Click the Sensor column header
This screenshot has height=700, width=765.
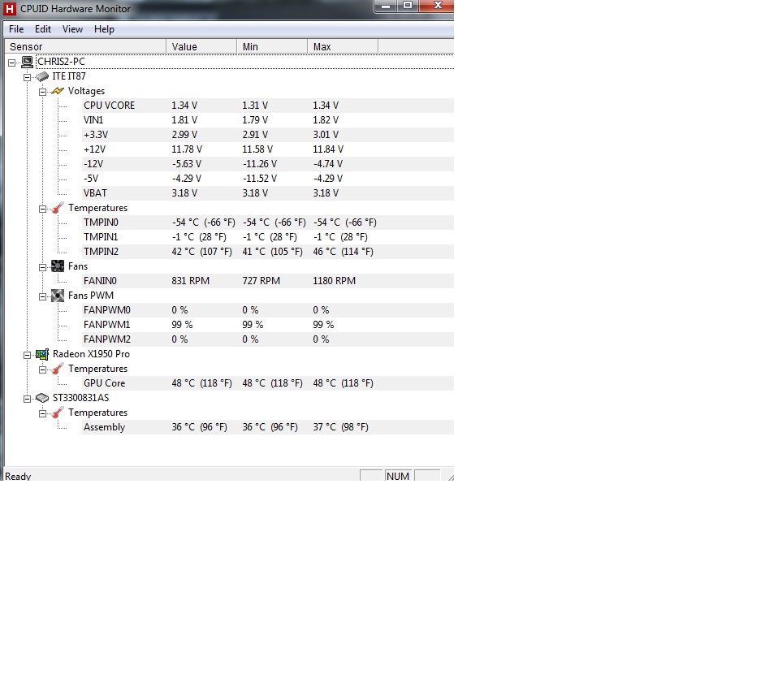pos(85,47)
